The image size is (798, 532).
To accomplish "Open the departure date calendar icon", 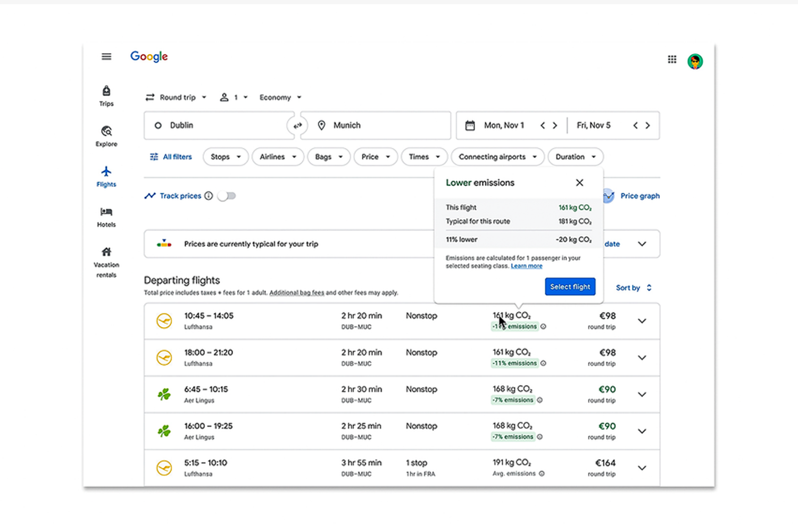I will coord(470,126).
